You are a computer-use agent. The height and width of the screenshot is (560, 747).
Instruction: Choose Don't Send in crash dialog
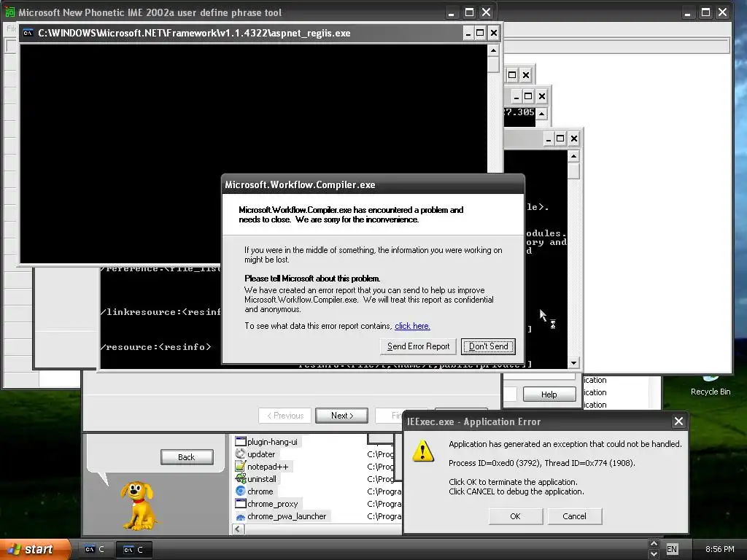(488, 346)
